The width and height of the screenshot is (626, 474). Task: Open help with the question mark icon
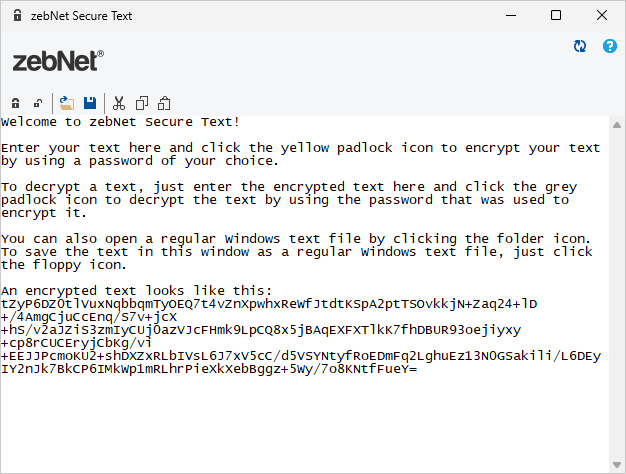(x=609, y=47)
